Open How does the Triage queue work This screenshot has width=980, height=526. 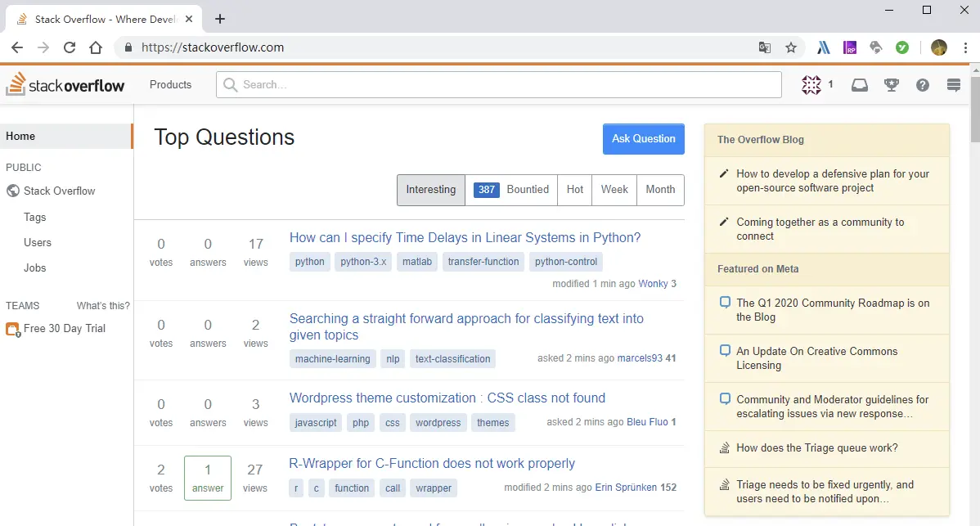pos(817,448)
